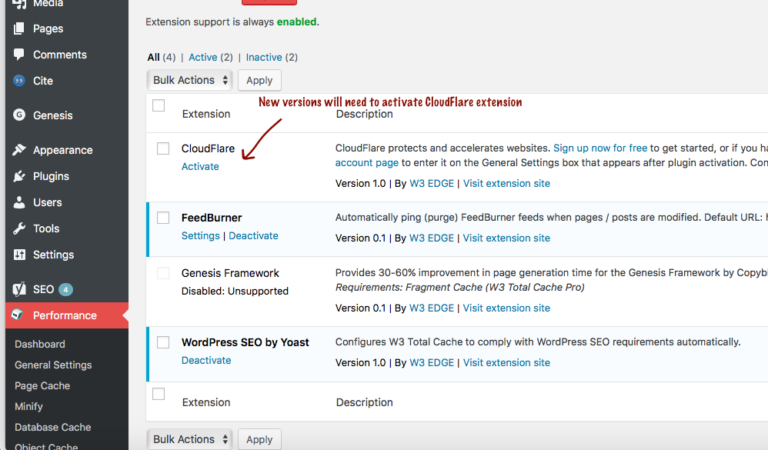Click the Comments speech bubble icon

(19, 54)
